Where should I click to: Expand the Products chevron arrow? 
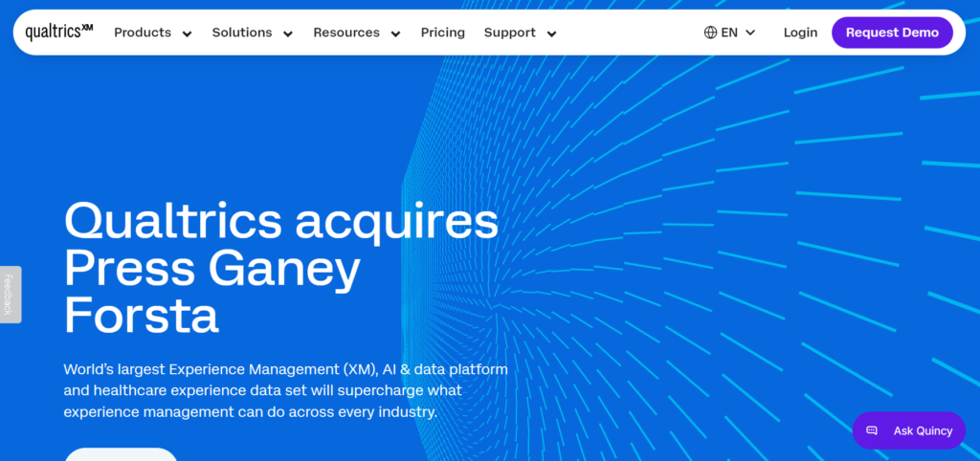[187, 33]
